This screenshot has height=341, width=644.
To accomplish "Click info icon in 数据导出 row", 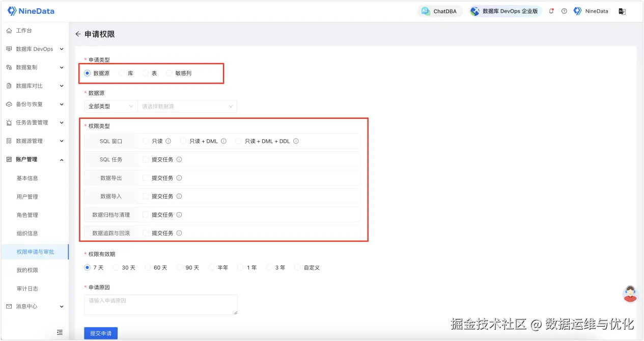I will (179, 178).
